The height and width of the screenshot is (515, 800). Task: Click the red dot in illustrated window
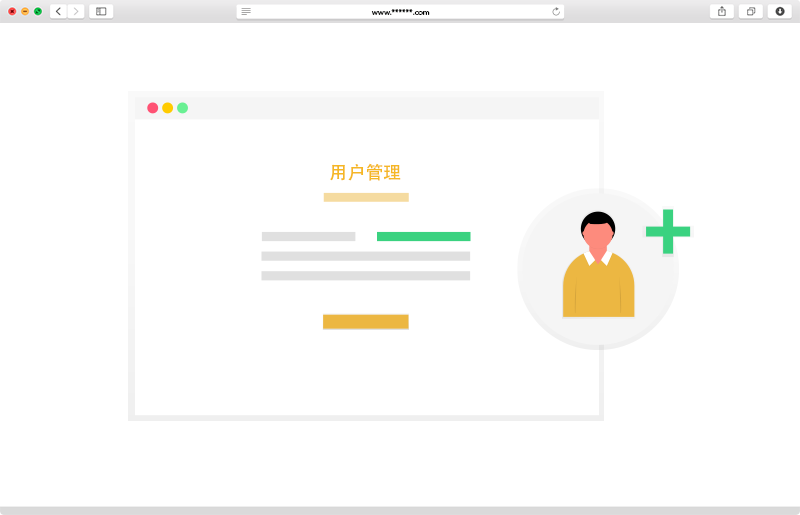coord(152,108)
